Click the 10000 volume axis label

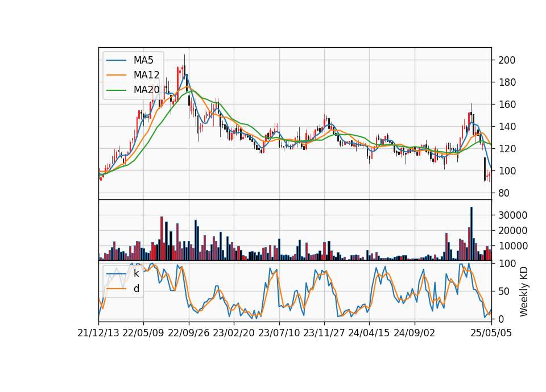point(512,246)
